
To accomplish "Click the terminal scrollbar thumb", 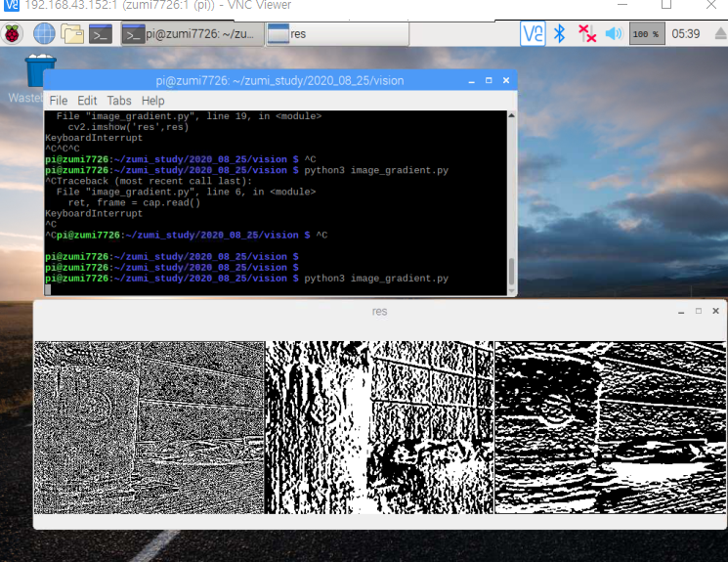I will pos(512,272).
